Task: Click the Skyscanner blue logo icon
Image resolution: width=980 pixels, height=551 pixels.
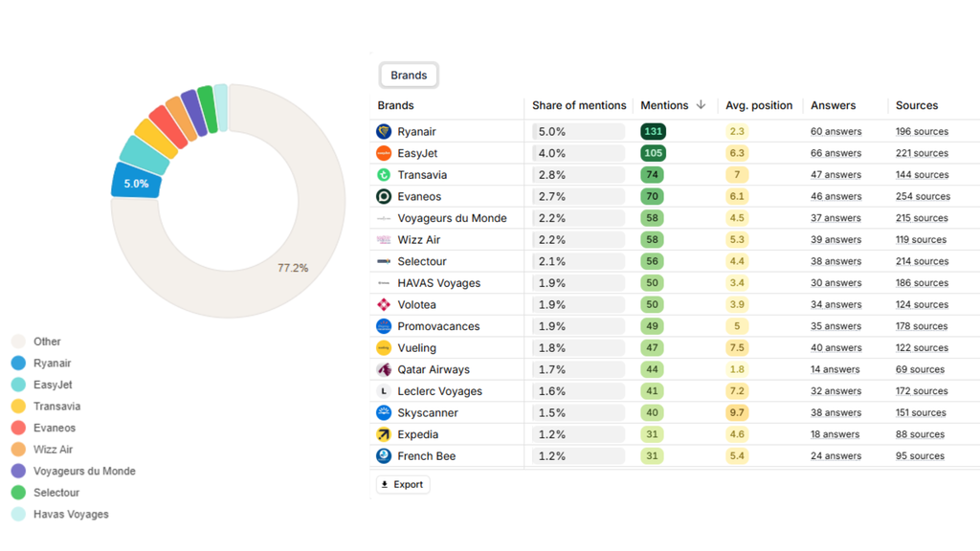Action: (384, 412)
